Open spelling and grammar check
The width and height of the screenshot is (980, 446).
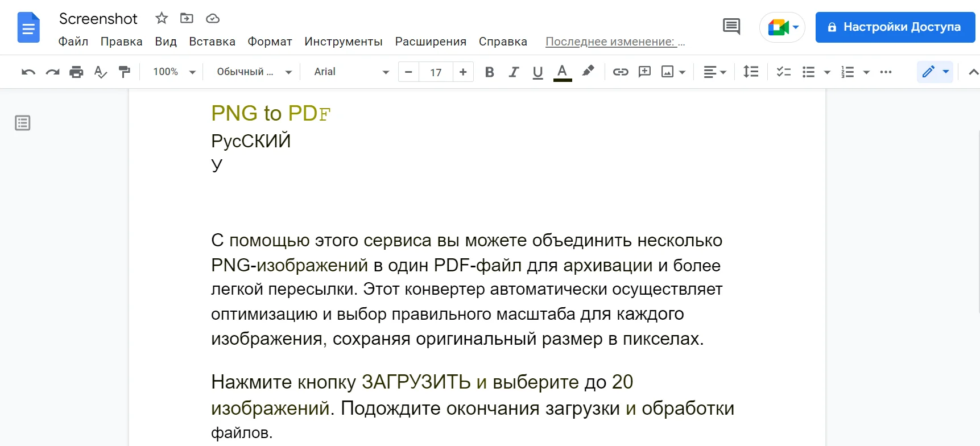click(x=100, y=72)
